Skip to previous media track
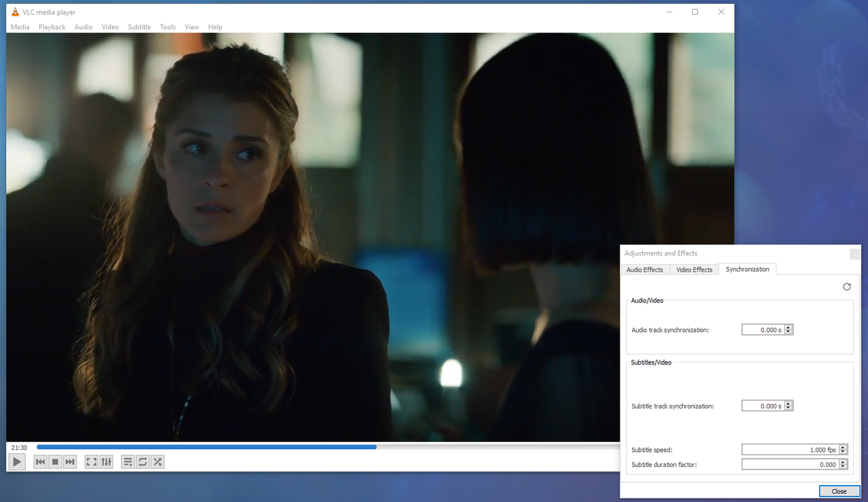The height and width of the screenshot is (502, 868). (40, 462)
